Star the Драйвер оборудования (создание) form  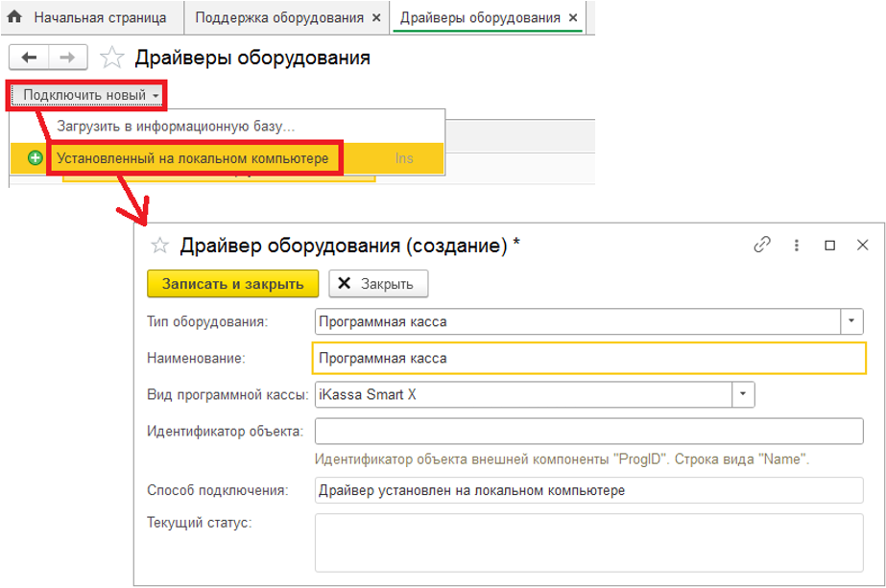click(159, 245)
